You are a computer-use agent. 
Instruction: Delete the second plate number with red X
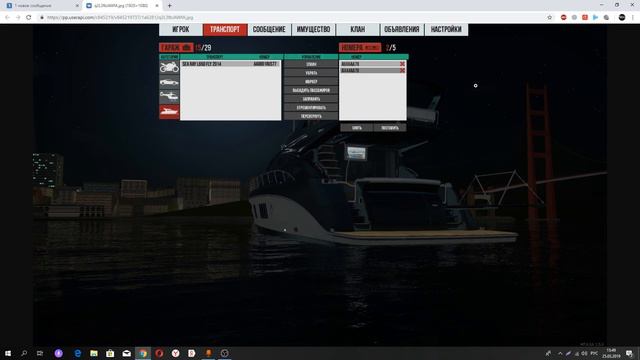[402, 70]
